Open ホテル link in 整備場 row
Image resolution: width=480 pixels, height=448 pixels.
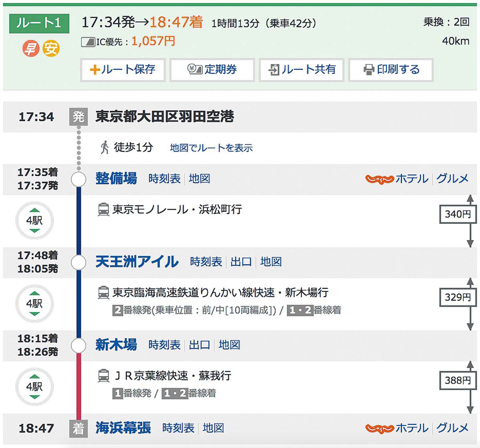(x=412, y=178)
